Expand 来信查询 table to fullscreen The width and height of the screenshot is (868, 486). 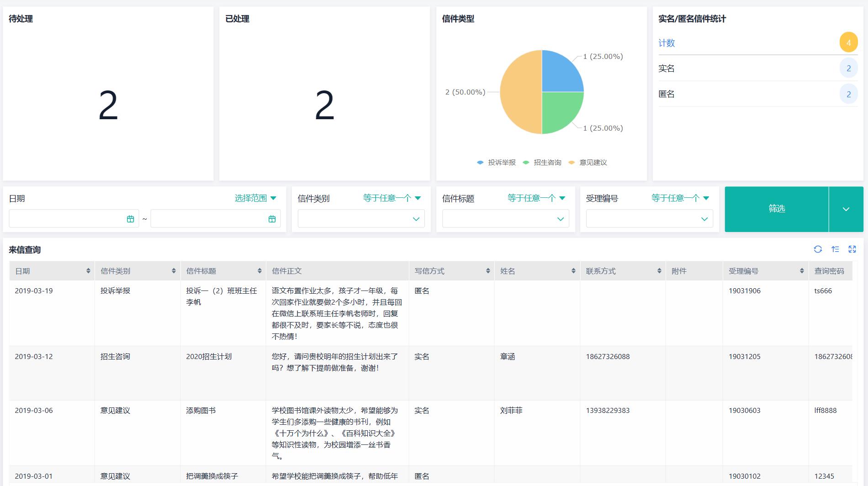(852, 249)
